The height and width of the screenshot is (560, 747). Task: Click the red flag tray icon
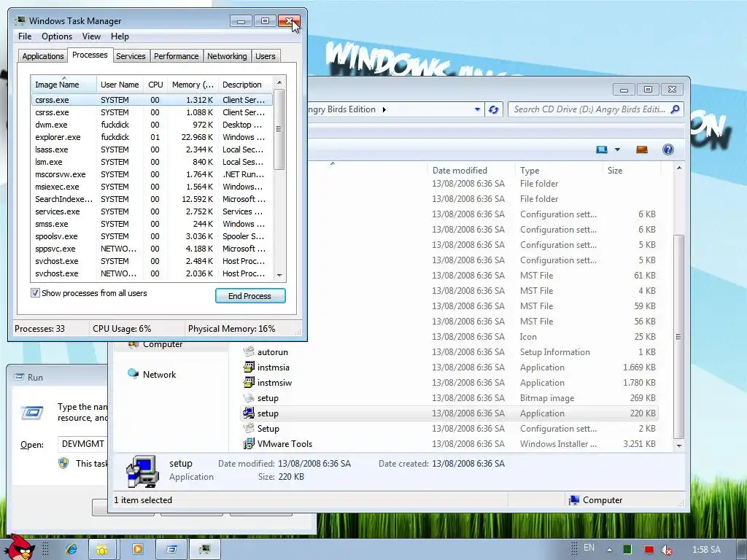(x=649, y=550)
